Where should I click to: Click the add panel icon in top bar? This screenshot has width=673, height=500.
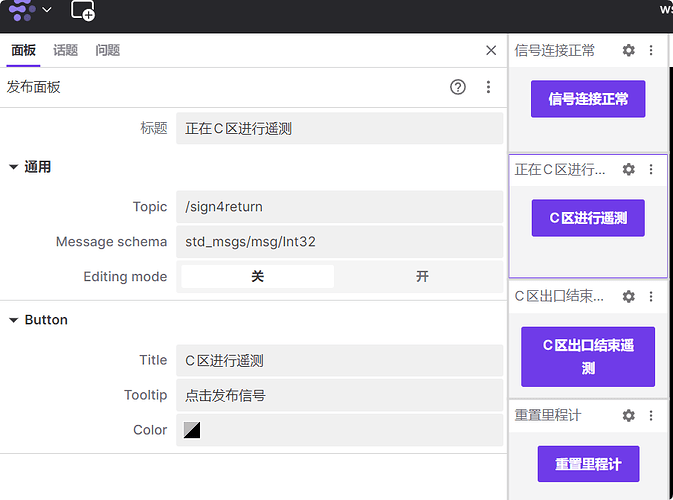(83, 11)
